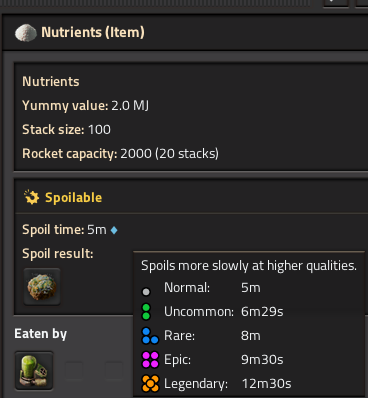Click the Uncommon quality green icon
This screenshot has width=368, height=398.
[146, 312]
